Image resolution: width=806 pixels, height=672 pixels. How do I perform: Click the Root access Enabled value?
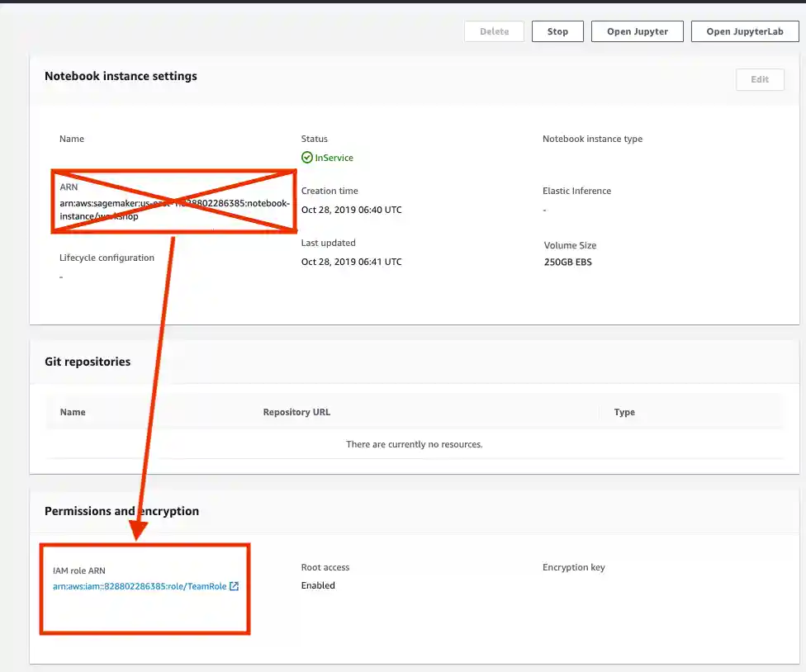318,585
